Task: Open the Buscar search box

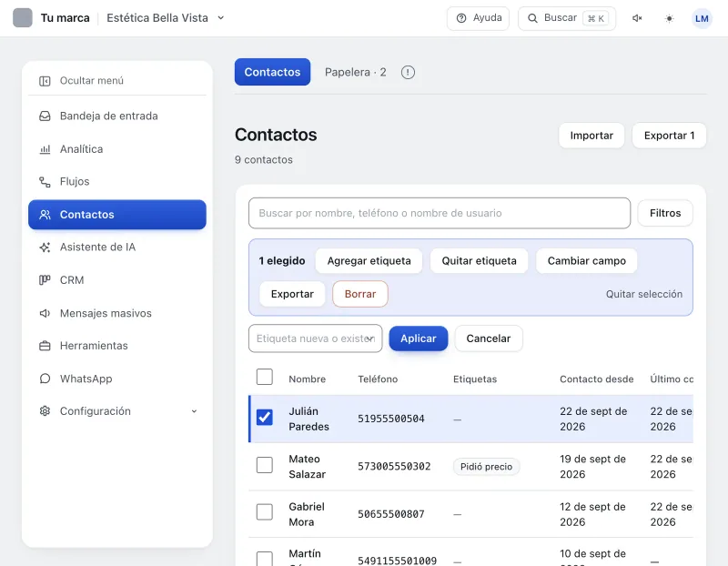Action: click(566, 18)
